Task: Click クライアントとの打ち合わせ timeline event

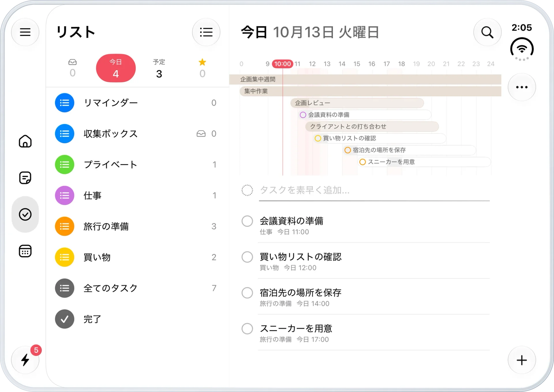Action: (372, 127)
